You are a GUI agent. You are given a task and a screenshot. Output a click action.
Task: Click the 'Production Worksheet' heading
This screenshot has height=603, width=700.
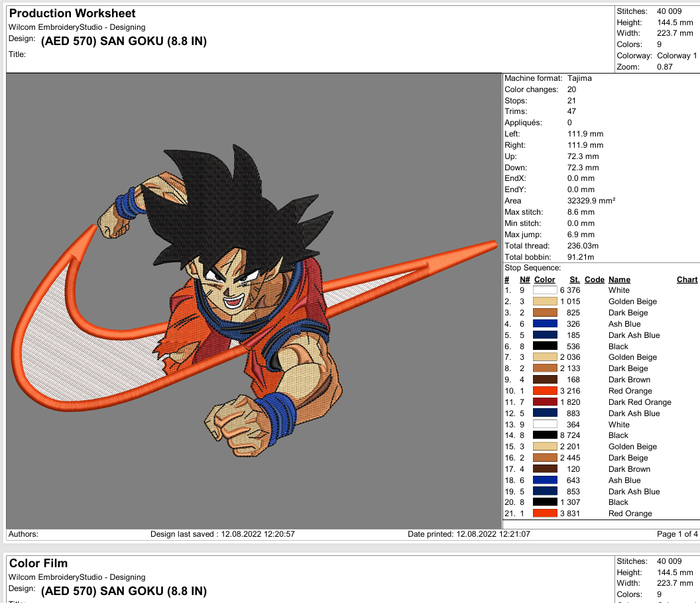72,13
